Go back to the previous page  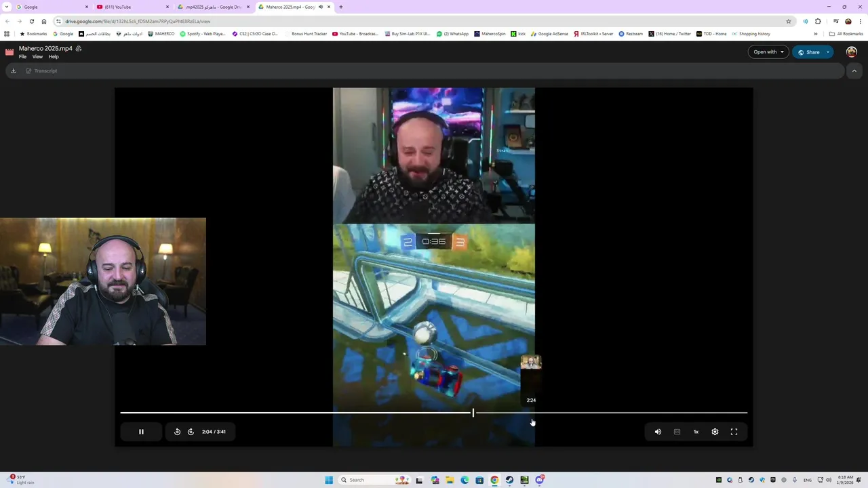[7, 21]
